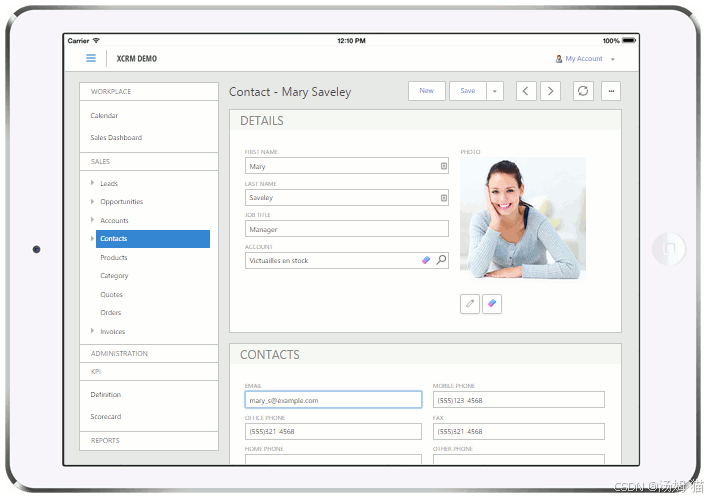Click the My Account user icon
Viewport: 716px width, 500px height.
(x=558, y=59)
